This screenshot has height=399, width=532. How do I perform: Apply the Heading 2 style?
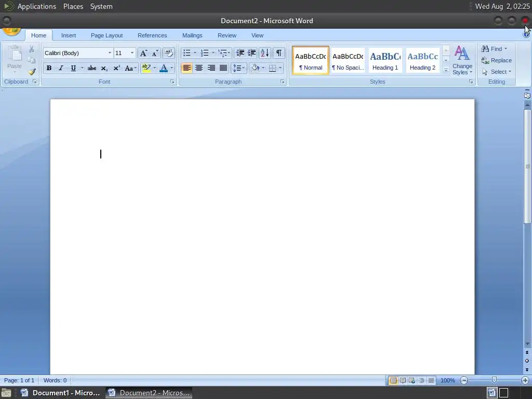[422, 61]
